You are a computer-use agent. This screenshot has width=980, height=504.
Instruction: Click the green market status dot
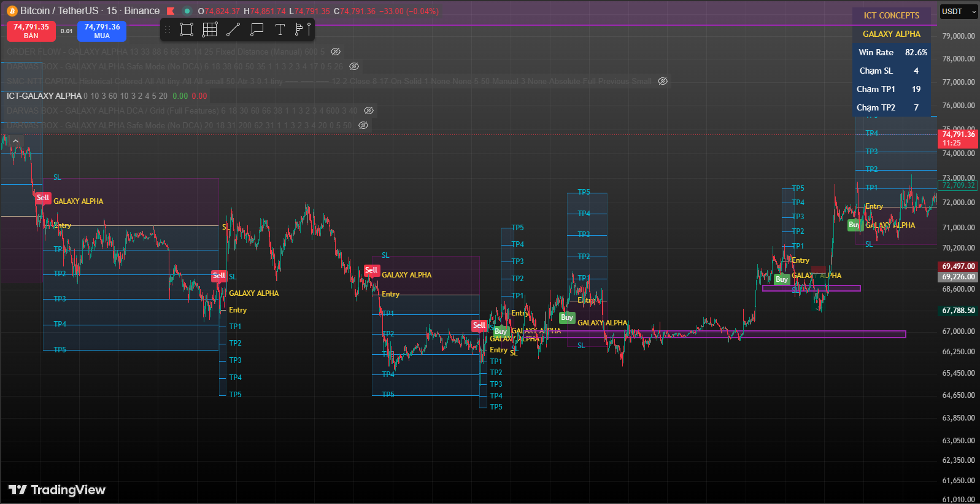point(187,11)
